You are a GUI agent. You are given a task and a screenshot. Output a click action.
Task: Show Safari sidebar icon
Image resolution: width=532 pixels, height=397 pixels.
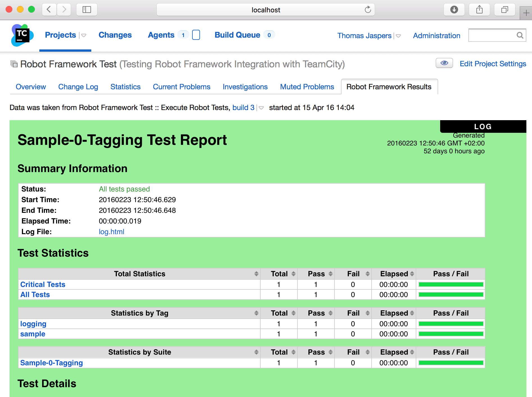(87, 10)
